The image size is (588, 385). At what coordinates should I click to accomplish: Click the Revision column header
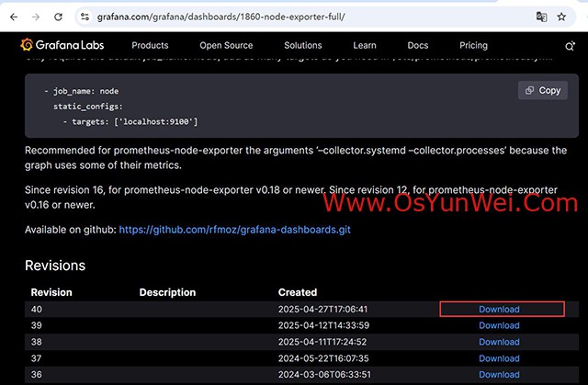[x=51, y=292]
